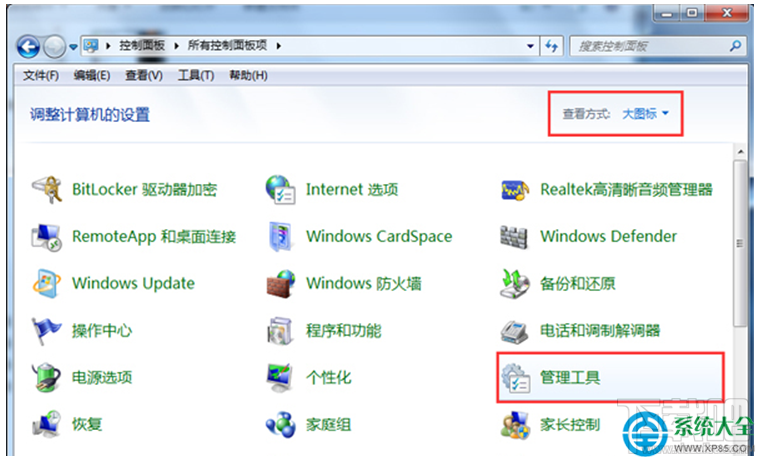Click the Forward navigation arrow button
Image resolution: width=757 pixels, height=459 pixels.
[54, 47]
